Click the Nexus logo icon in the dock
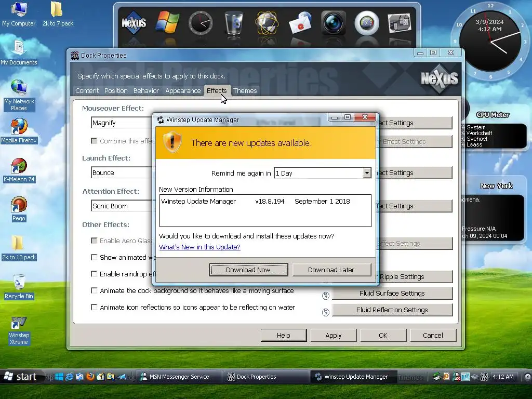Screen dimensions: 532x399 [x=134, y=23]
